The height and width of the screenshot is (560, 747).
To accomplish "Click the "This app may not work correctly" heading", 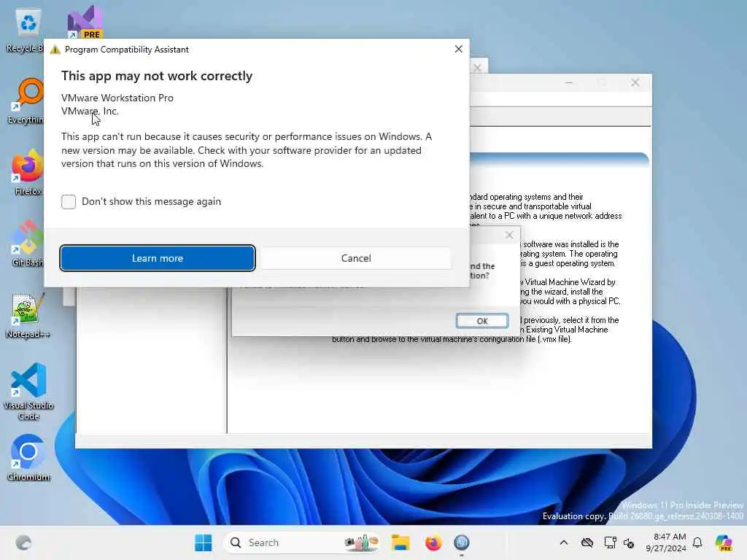I will tap(157, 76).
